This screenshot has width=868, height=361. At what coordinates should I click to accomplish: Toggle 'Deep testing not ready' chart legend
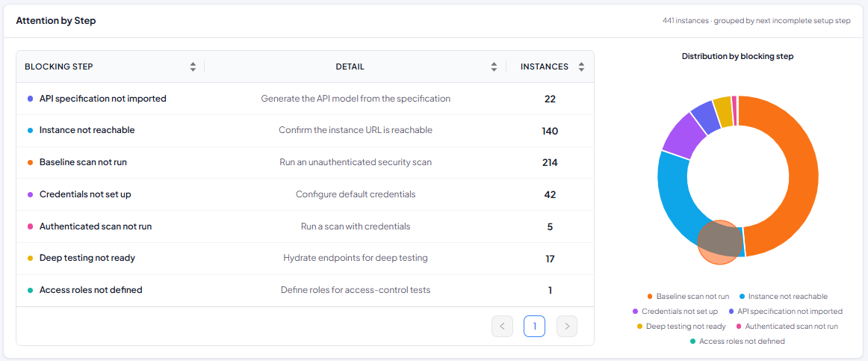[681, 327]
